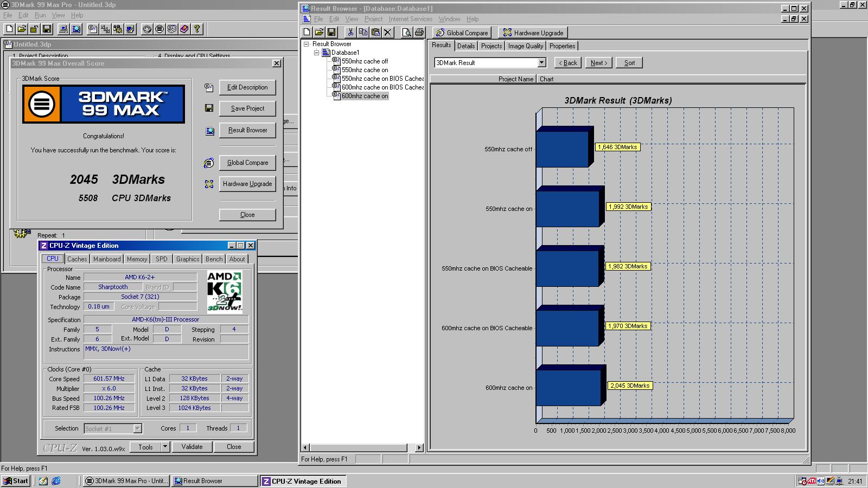Open Memory tab in CPU-Z
This screenshot has height=488, width=868.
click(x=137, y=259)
